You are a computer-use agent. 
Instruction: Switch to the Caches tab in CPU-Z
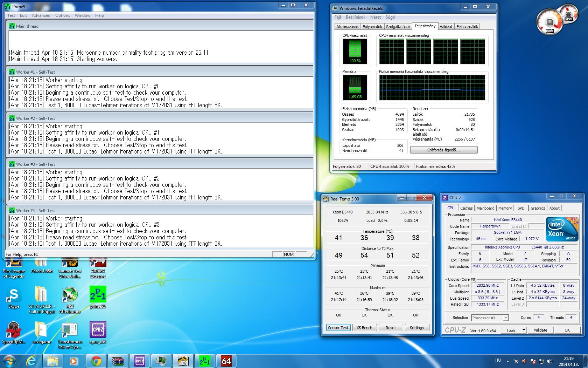[466, 208]
